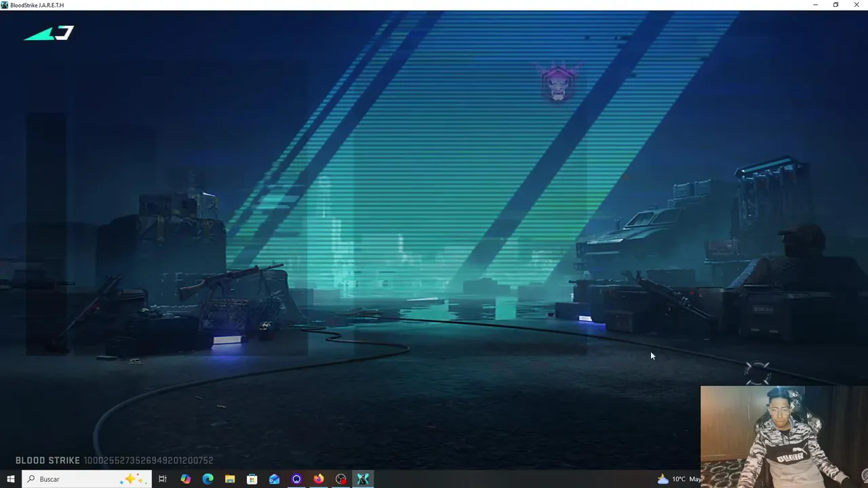Select the BloodStrike taskbar icon

click(363, 479)
